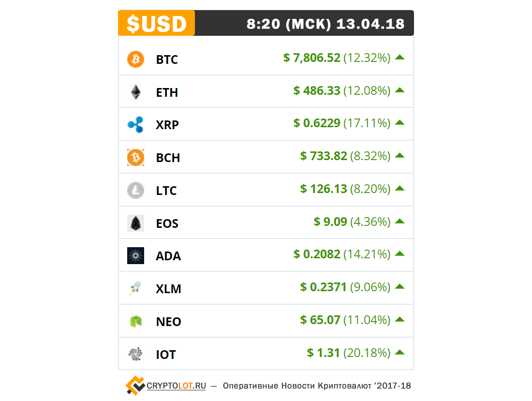Click the timestamp 8:20 (MCK) 13.04.18
532x401 pixels.
[x=325, y=24]
